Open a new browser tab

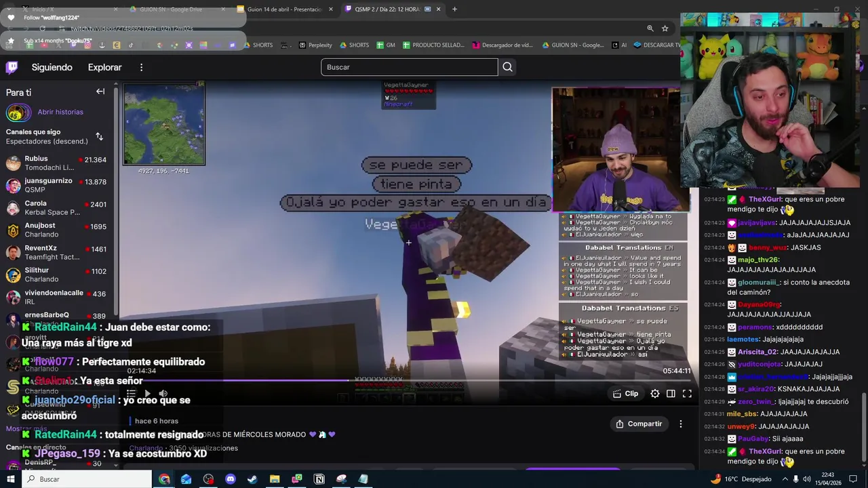tap(454, 9)
